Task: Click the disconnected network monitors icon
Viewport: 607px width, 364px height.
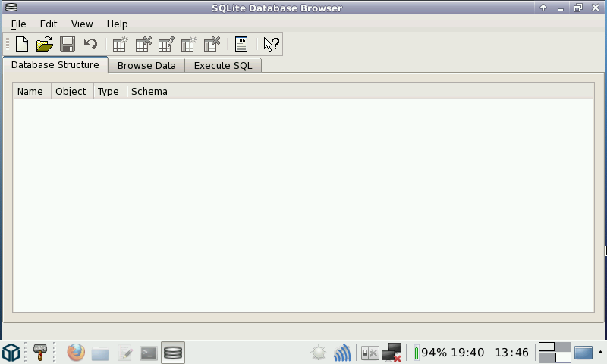Action: pos(392,353)
